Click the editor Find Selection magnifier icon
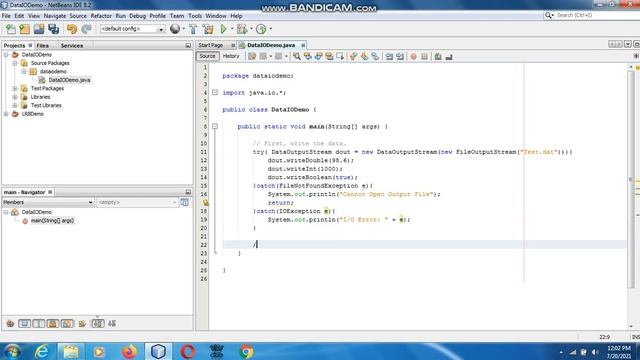The height and width of the screenshot is (360, 640). coord(297,56)
